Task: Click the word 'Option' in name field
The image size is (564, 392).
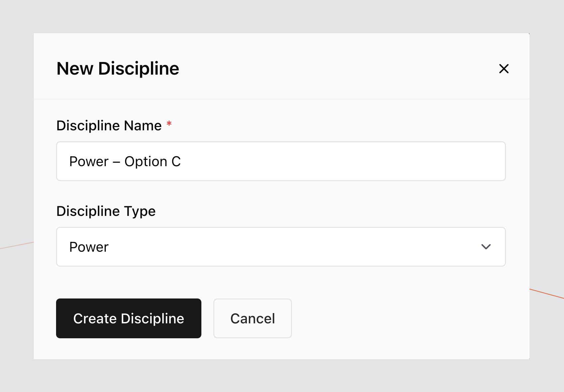Action: [146, 162]
